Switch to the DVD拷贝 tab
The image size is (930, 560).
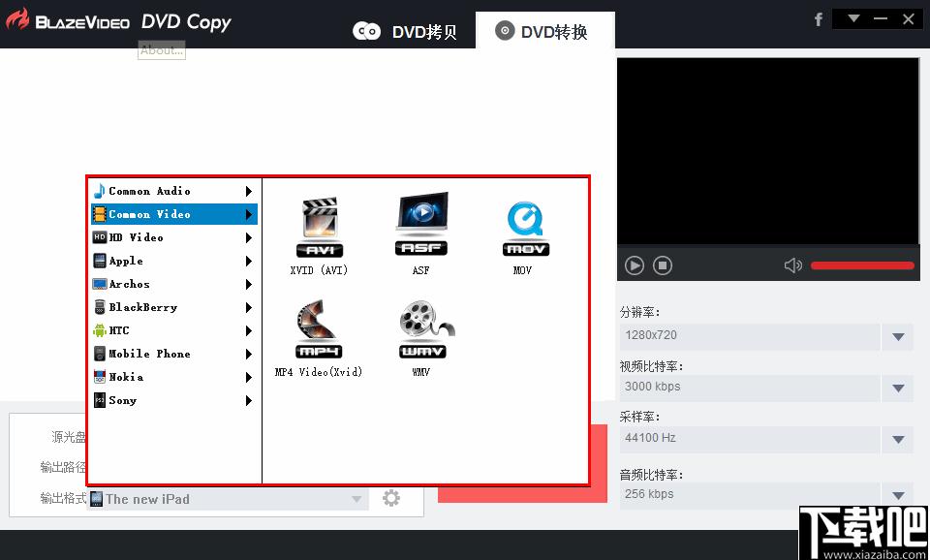[x=405, y=31]
